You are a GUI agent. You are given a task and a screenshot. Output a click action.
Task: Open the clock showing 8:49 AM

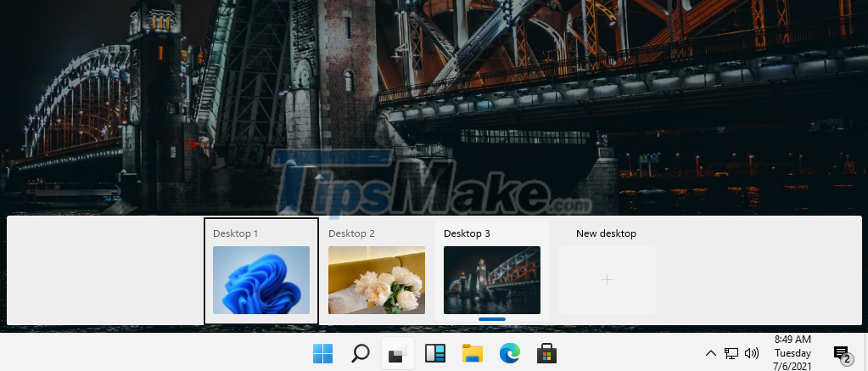pos(792,352)
